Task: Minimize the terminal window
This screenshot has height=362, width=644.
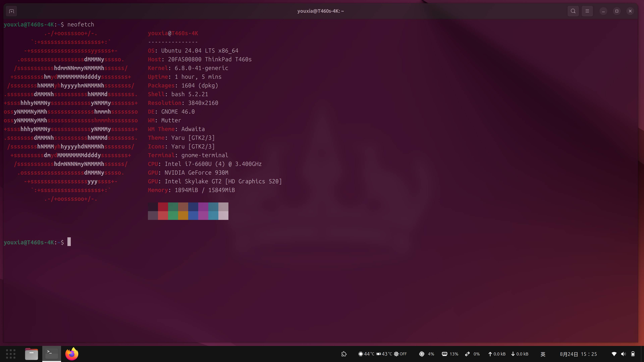Action: 603,11
